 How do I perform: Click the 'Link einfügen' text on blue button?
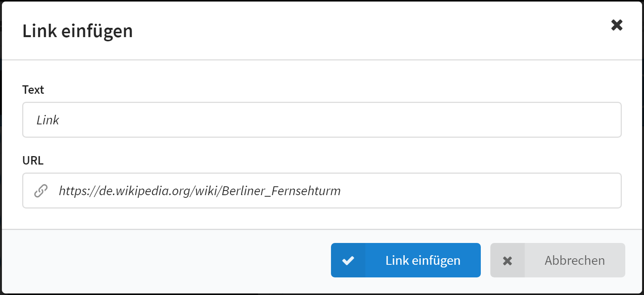click(423, 260)
